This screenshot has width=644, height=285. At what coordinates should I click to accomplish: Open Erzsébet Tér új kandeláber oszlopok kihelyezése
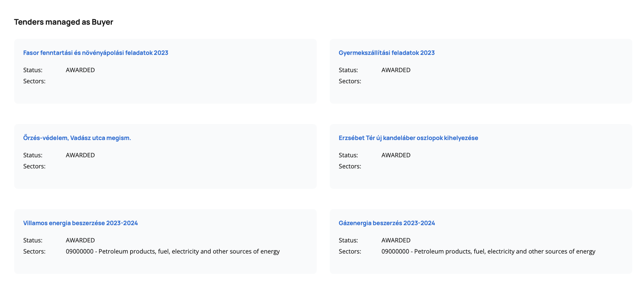coord(408,138)
